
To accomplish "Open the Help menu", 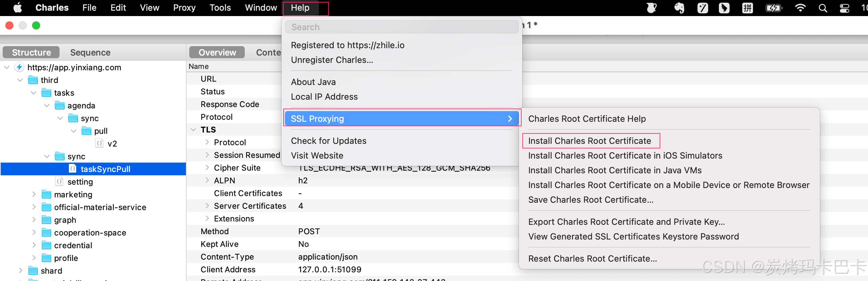I will (300, 8).
